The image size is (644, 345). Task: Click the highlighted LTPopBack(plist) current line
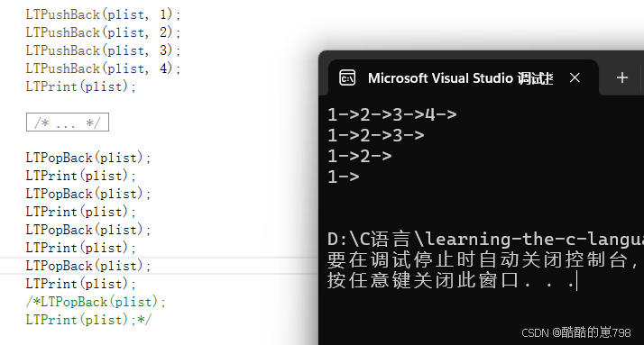(x=88, y=266)
